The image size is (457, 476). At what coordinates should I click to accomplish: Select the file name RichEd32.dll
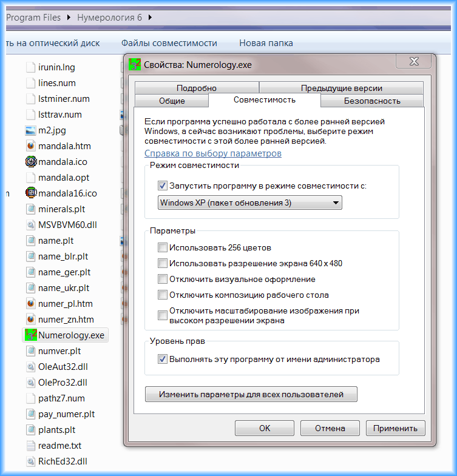[x=63, y=461]
